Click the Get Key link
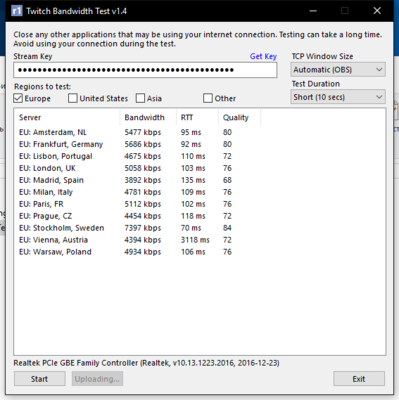 pos(263,56)
